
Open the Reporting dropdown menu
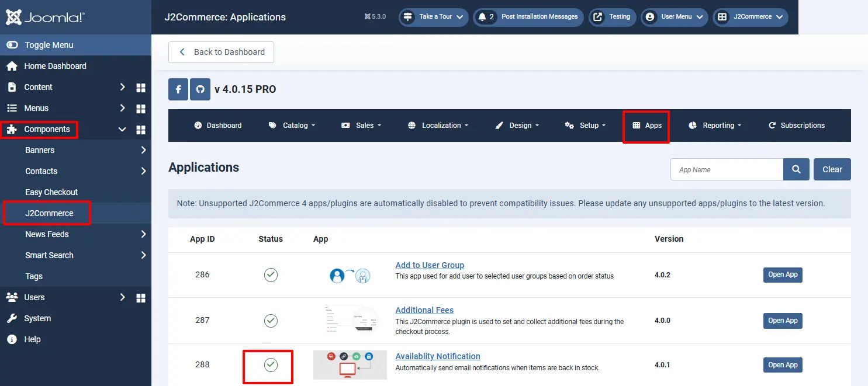pos(715,126)
